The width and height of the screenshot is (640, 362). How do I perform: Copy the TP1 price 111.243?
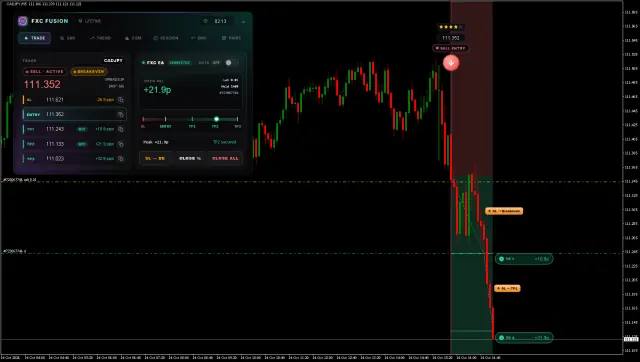pos(121,129)
